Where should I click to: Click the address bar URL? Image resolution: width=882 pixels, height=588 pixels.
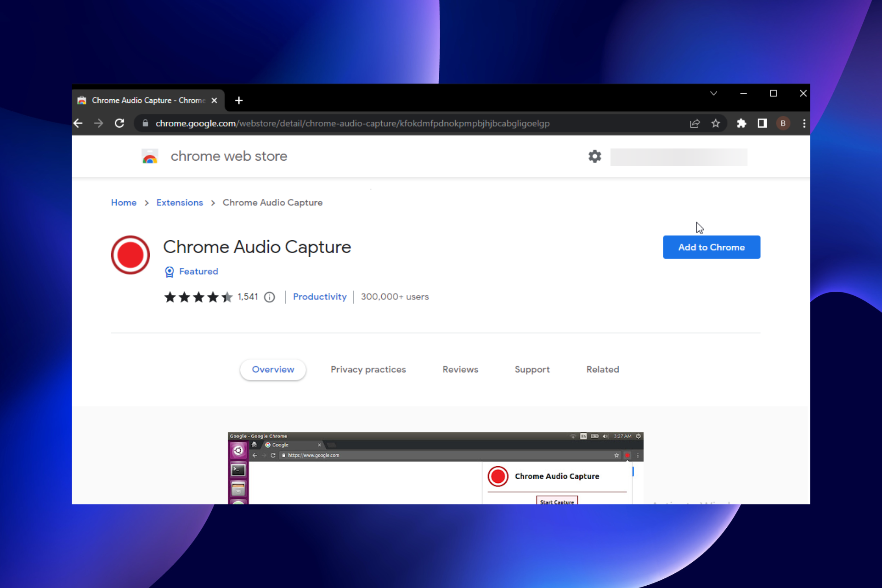(352, 123)
